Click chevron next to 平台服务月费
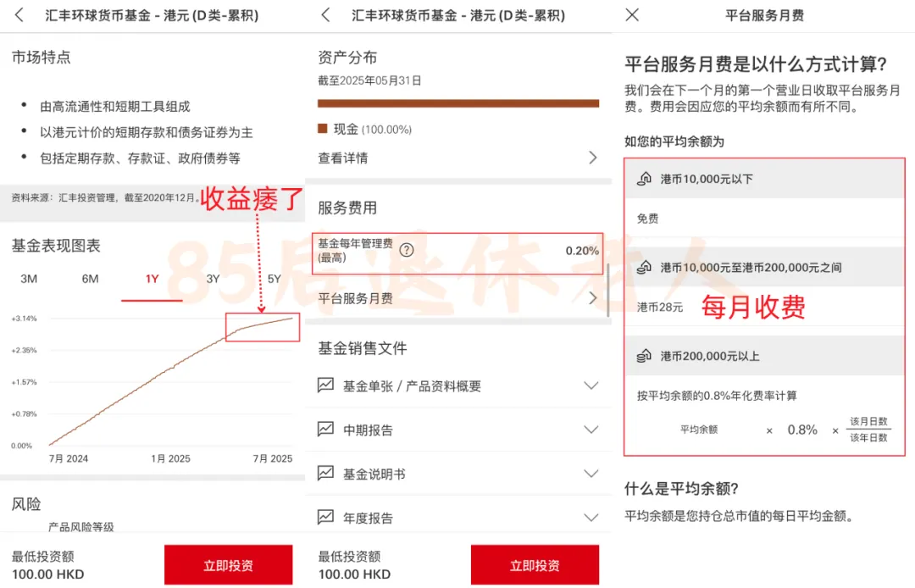Screen dimensions: 915x588 [593, 298]
